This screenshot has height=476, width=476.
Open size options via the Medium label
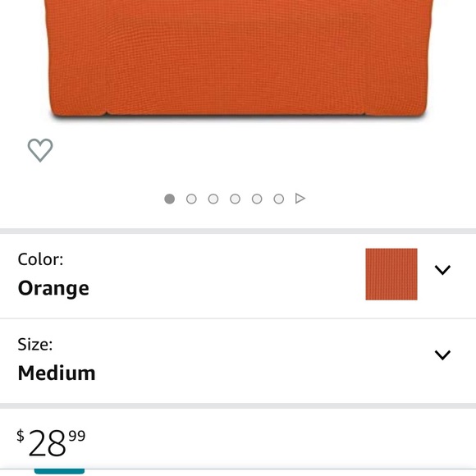tap(57, 373)
